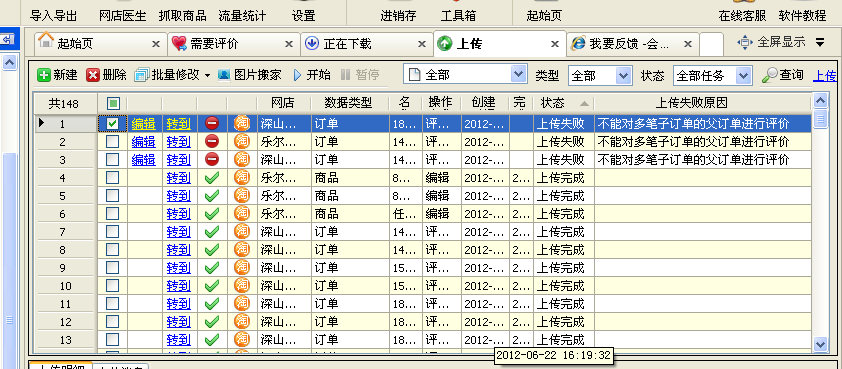Toggle the select-all checkbox in header

pyautogui.click(x=113, y=103)
